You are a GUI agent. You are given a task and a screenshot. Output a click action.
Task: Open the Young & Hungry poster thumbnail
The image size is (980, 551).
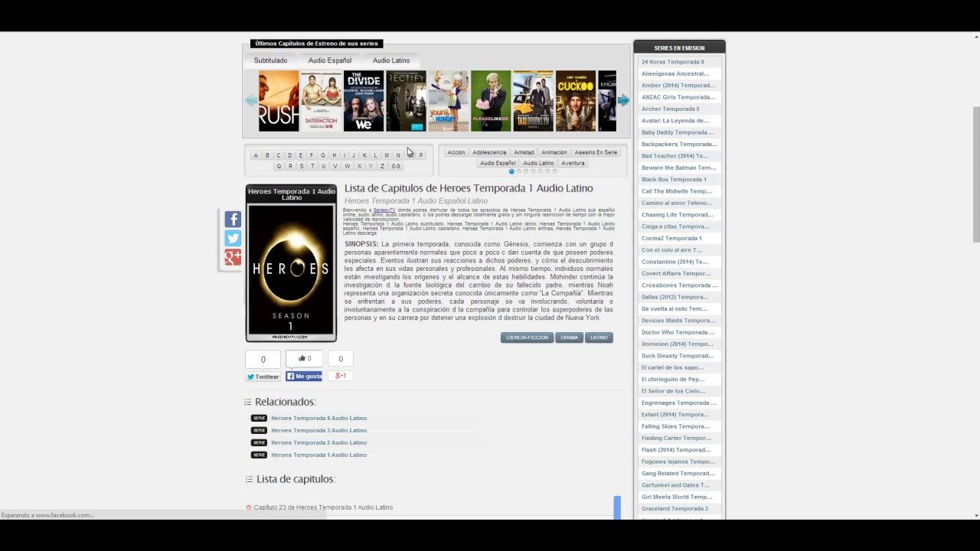point(448,101)
